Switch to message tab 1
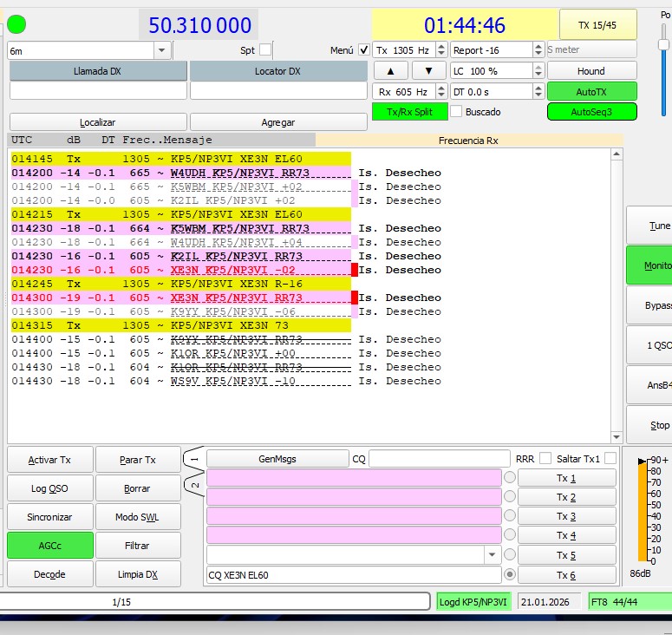Screen dimensions: 672x635 [x=195, y=459]
